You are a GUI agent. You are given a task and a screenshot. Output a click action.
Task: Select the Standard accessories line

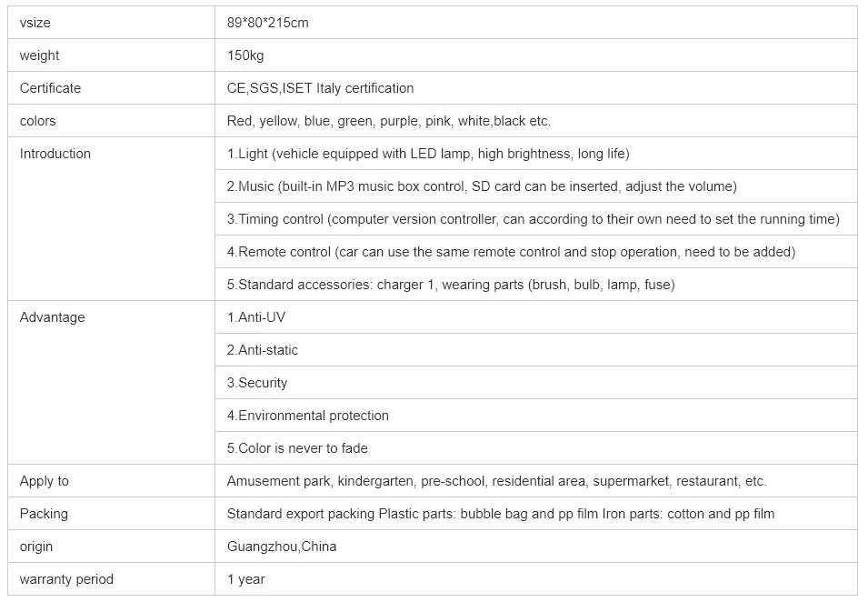pos(450,285)
